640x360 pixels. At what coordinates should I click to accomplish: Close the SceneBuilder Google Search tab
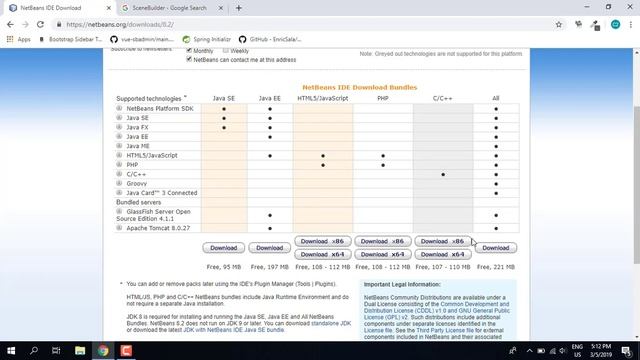click(220, 8)
